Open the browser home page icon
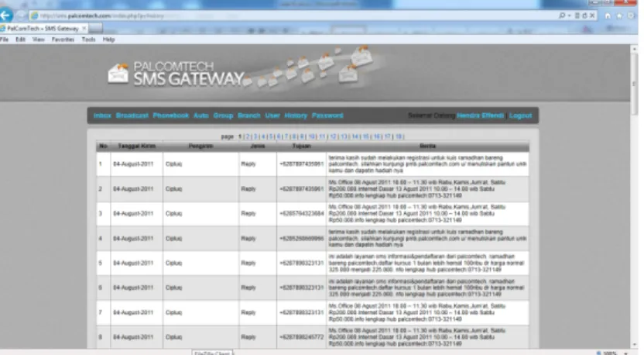 [608, 16]
